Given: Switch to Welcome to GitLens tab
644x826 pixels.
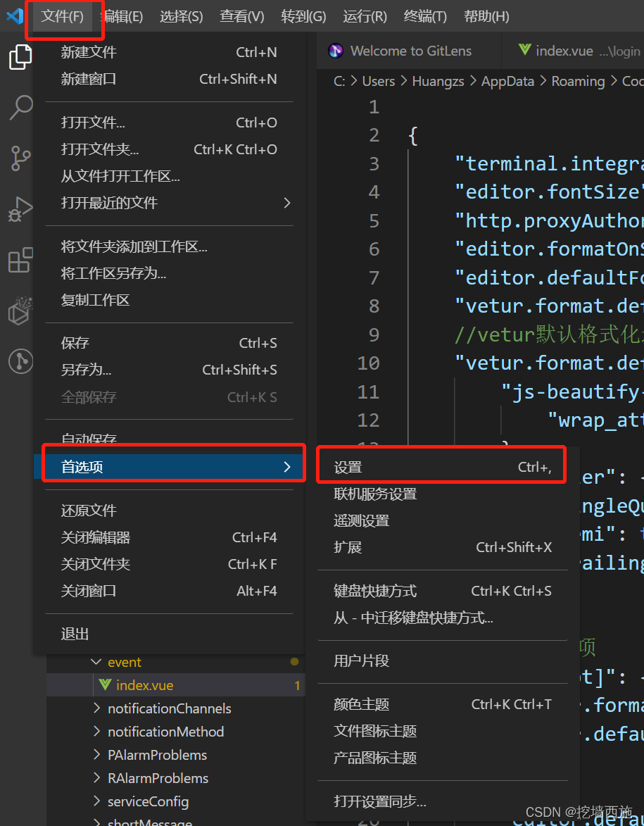Looking at the screenshot, I should 409,51.
